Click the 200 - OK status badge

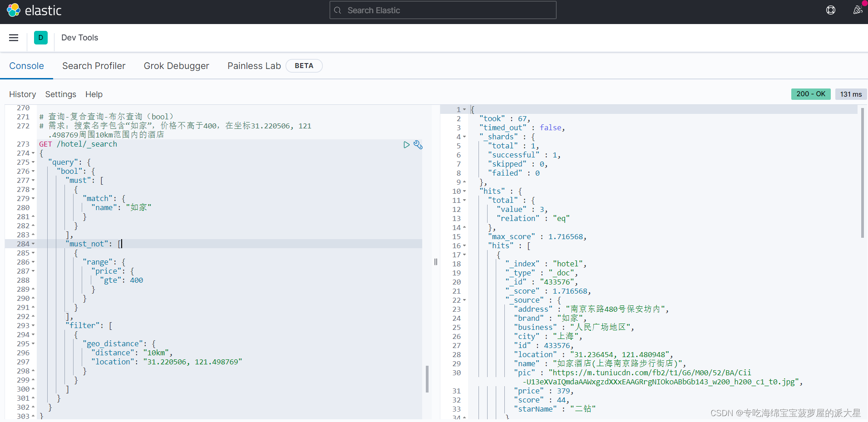pos(811,94)
